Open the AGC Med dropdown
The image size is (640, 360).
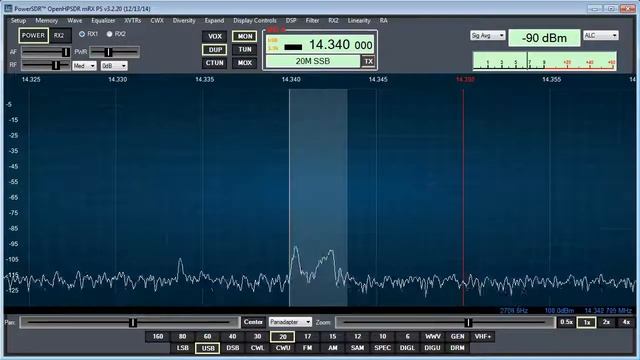[84, 66]
